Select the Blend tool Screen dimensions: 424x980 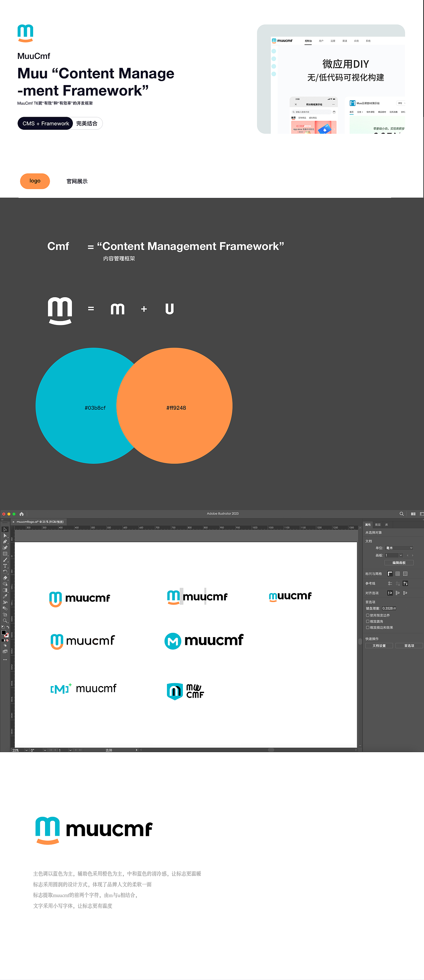[x=5, y=609]
